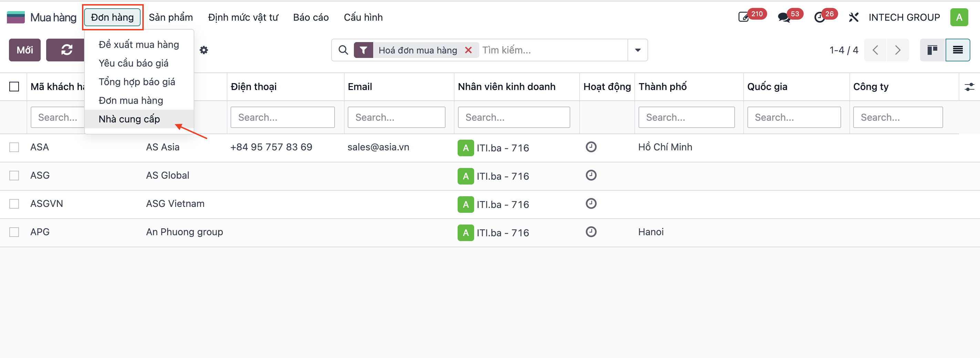Select Đơn mua hàng menu entry
980x358 pixels.
[139, 101]
